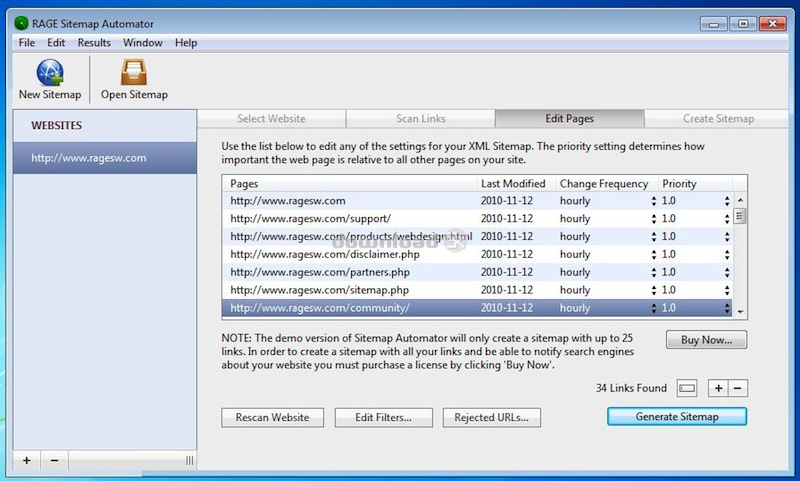Open change frequency dropdown for disclaimer.php row
This screenshot has height=481, width=800.
pos(654,255)
